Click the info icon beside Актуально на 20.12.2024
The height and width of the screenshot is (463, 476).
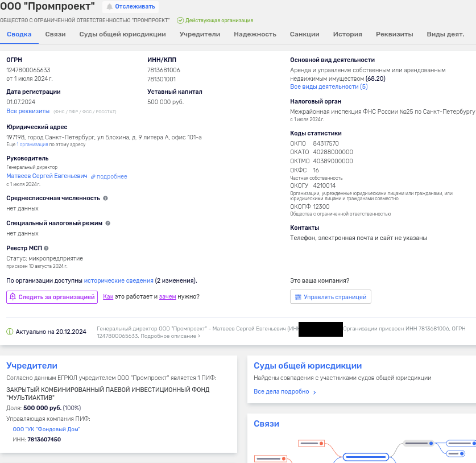coord(10,332)
